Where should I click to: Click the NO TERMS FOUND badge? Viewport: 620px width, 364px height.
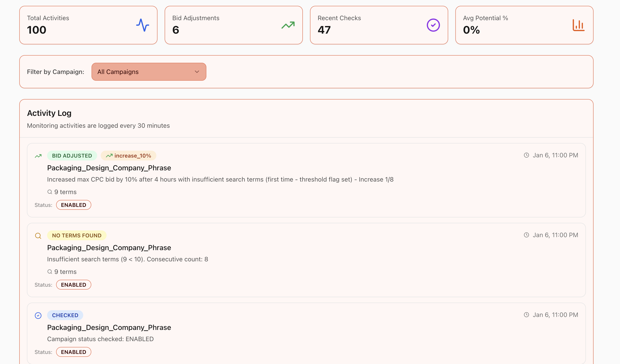tap(76, 236)
